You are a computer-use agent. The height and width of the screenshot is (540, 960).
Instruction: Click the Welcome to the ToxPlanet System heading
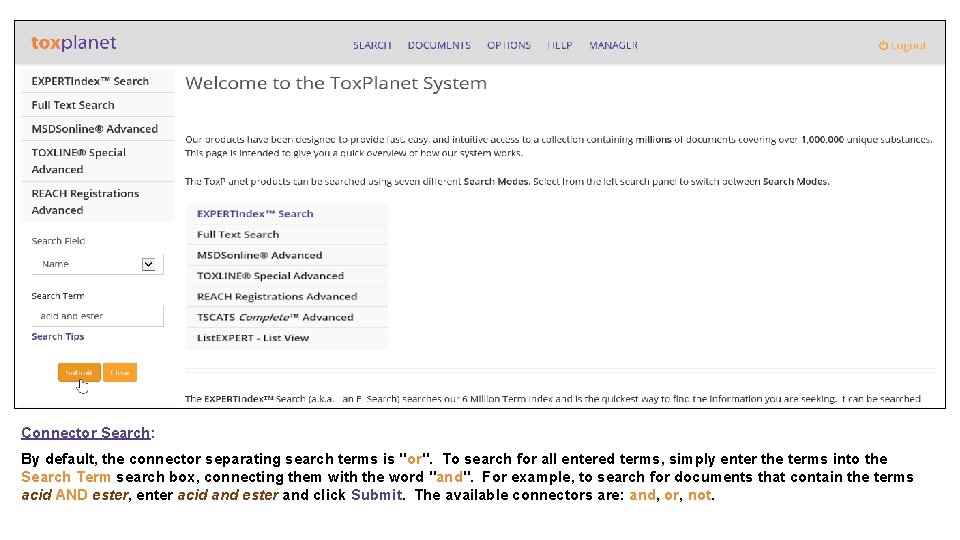(x=336, y=83)
